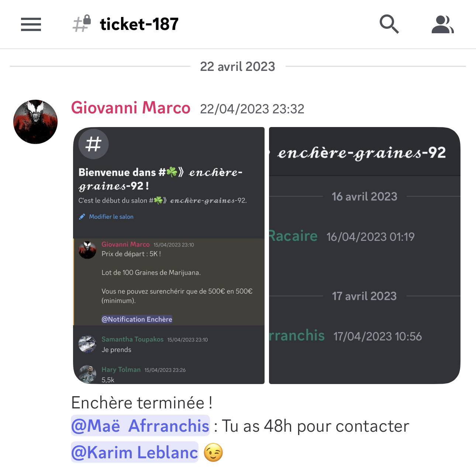The image size is (476, 476).
Task: Click the message timestamp 22/04/2023 23:32
Action: click(252, 109)
